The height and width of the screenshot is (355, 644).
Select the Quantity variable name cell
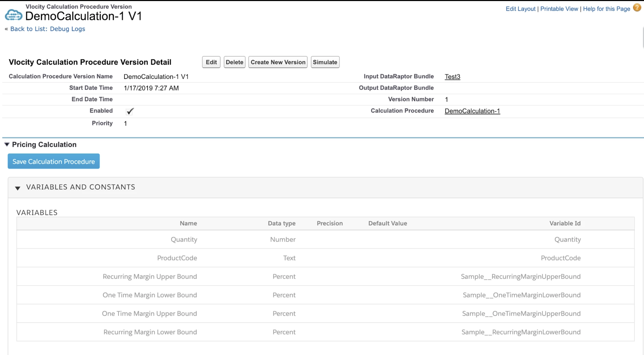(184, 239)
